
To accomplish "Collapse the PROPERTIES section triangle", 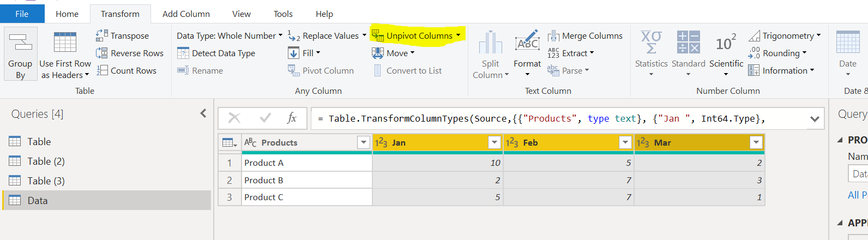I will click(x=840, y=140).
